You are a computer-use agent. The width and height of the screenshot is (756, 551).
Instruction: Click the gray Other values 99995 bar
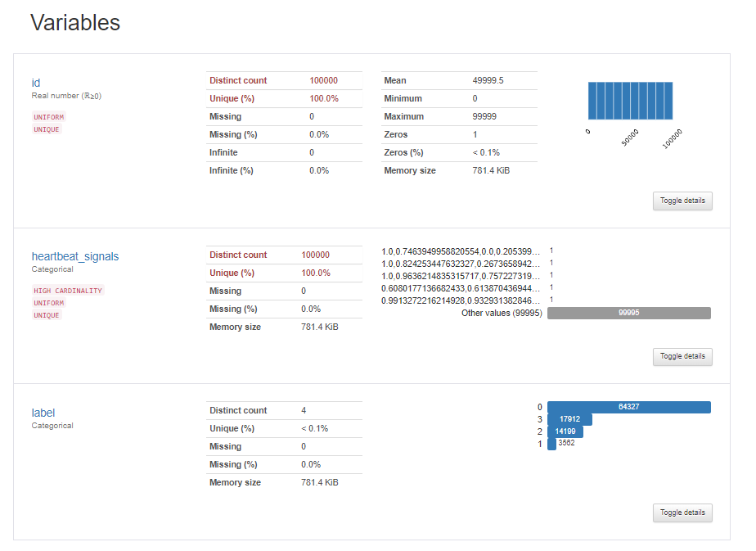628,313
